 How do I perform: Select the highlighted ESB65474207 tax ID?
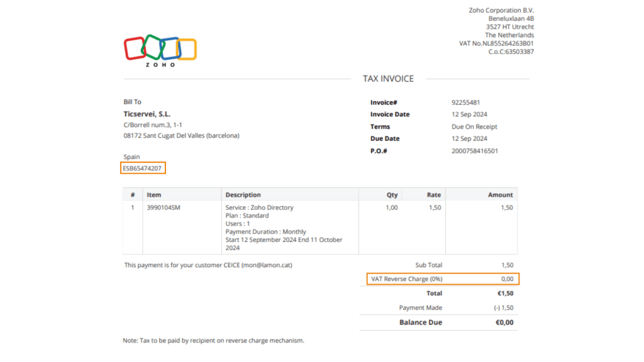pos(143,168)
